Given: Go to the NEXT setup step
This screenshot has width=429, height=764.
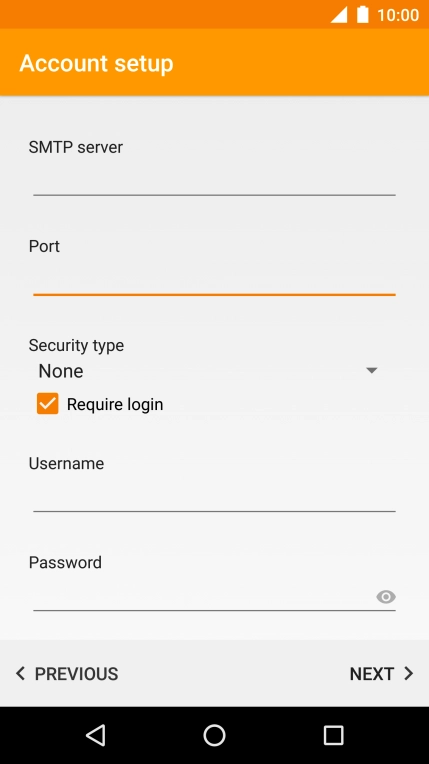Looking at the screenshot, I should 382,673.
